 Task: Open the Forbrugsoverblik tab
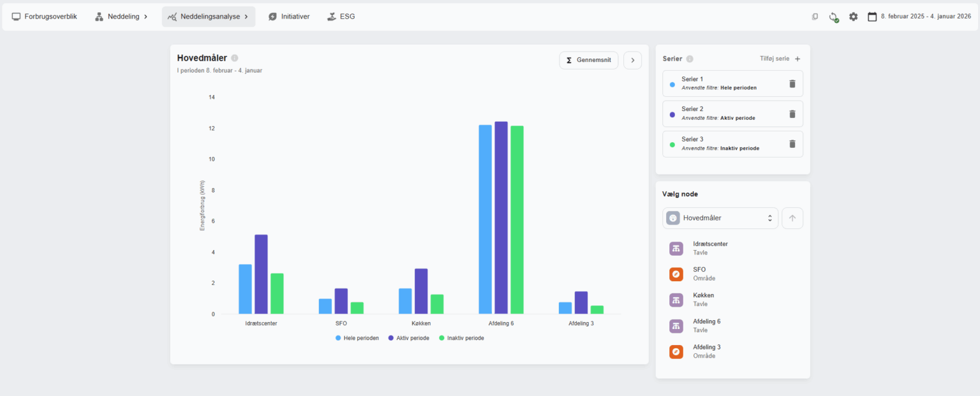[44, 17]
